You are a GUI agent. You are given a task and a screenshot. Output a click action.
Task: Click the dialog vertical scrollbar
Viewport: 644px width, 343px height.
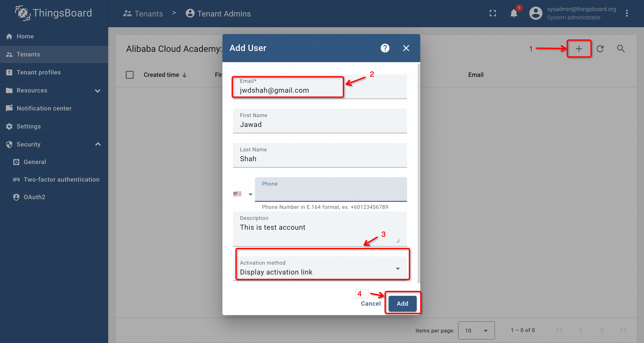pyautogui.click(x=418, y=174)
